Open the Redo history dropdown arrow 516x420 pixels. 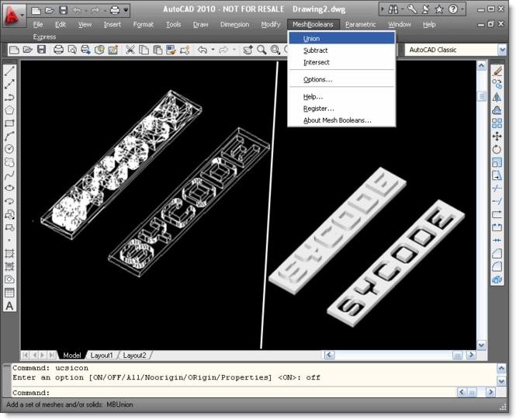click(x=234, y=50)
